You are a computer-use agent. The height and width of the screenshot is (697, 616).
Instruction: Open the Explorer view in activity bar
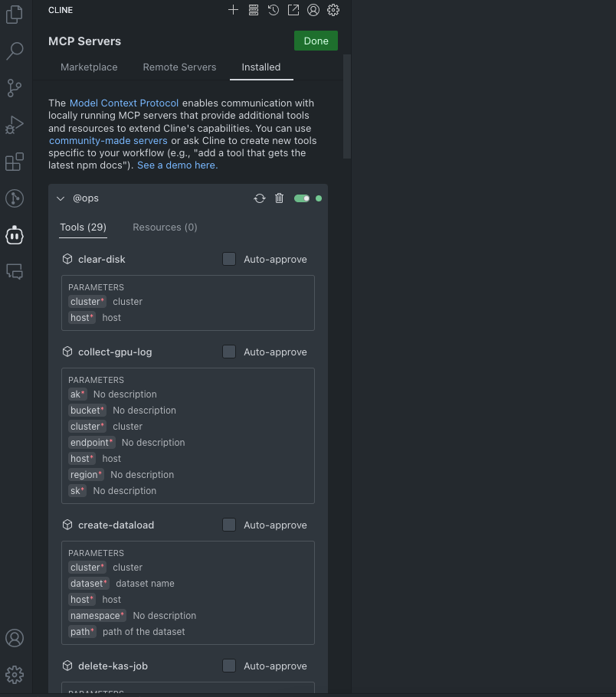[x=15, y=15]
